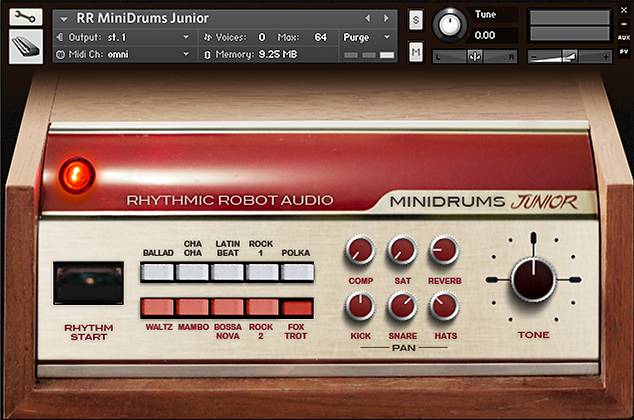The image size is (634, 420).
Task: Click the SAT knob
Action: [402, 250]
